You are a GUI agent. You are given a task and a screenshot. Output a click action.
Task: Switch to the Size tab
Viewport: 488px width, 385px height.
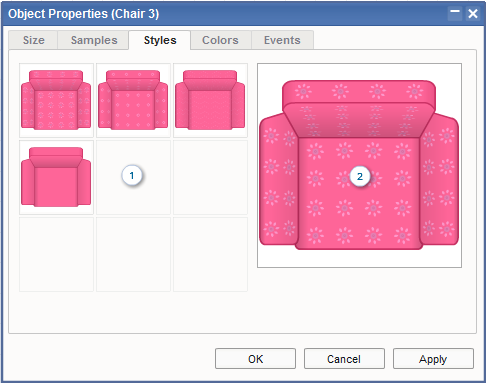(x=33, y=40)
